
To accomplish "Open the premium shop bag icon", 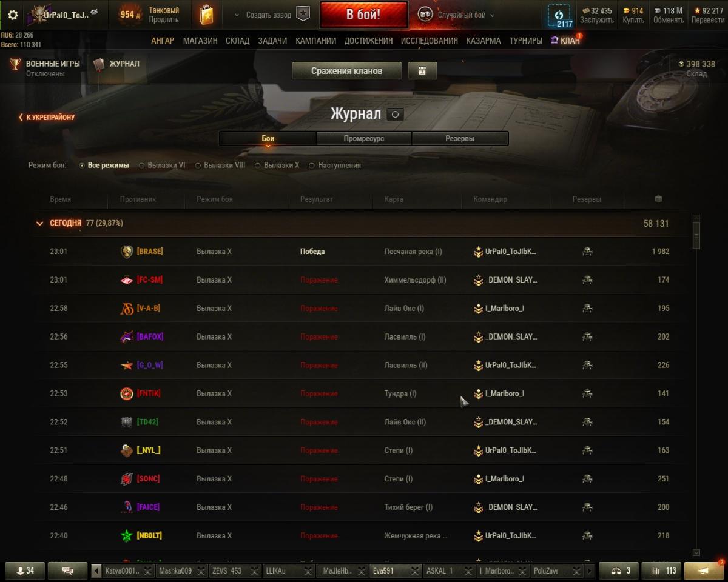I will (x=206, y=15).
